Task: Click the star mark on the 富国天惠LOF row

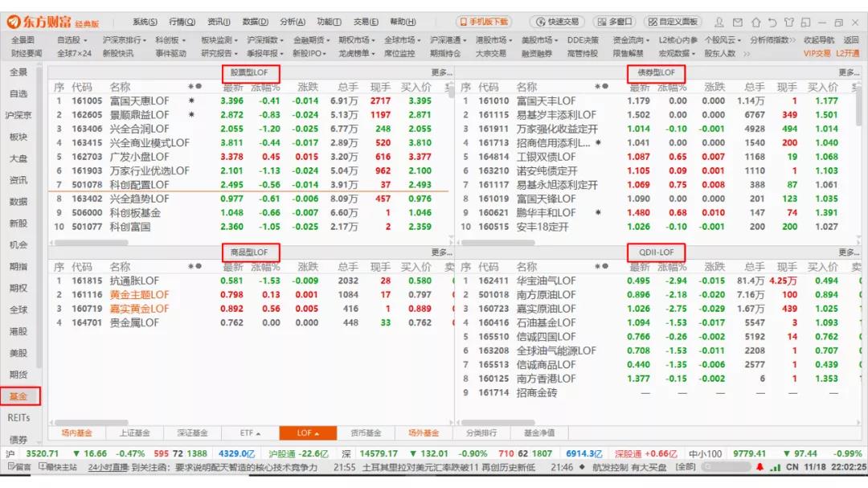Action: pos(191,100)
